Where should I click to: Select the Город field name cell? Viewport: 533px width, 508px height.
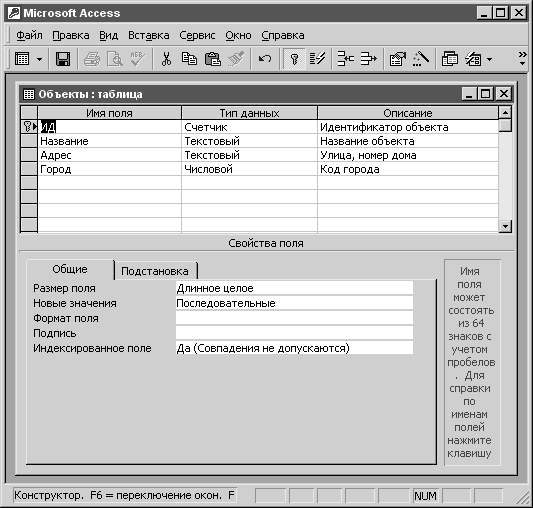pos(109,169)
